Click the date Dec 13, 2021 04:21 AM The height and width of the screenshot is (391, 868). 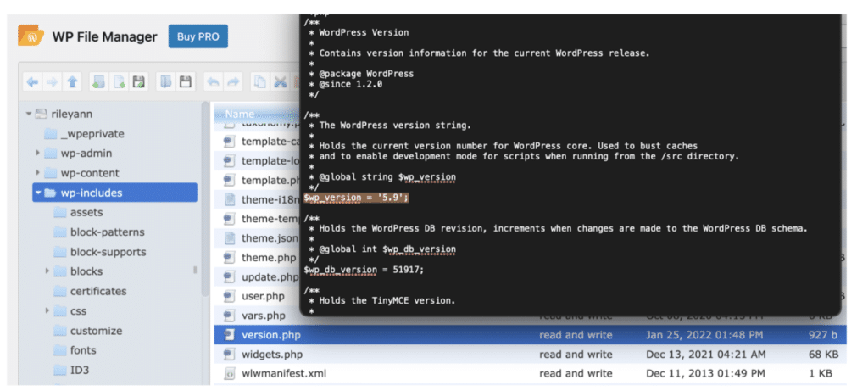pos(706,355)
